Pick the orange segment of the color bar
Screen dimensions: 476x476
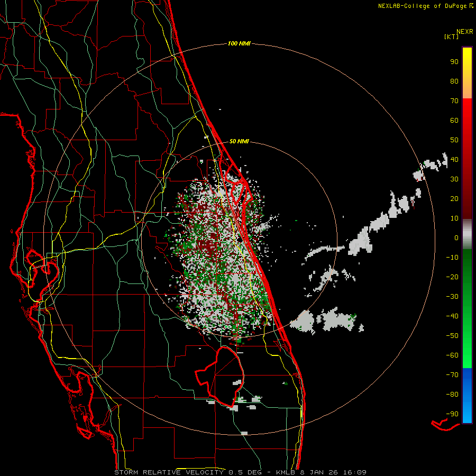point(467,90)
